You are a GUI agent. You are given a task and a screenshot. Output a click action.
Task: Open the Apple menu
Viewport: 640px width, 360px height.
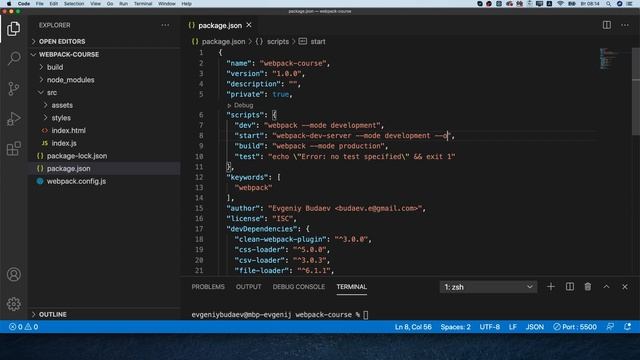point(9,4)
